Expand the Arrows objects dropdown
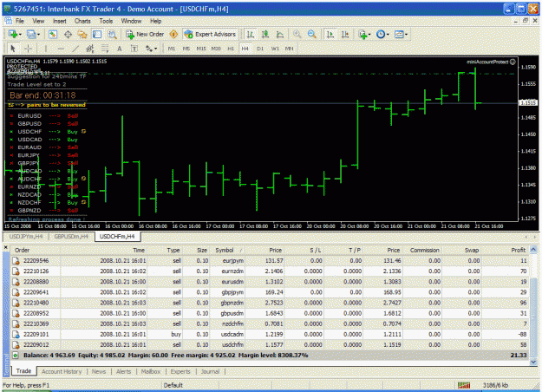Screen dimensions: 542x392 (x=155, y=49)
